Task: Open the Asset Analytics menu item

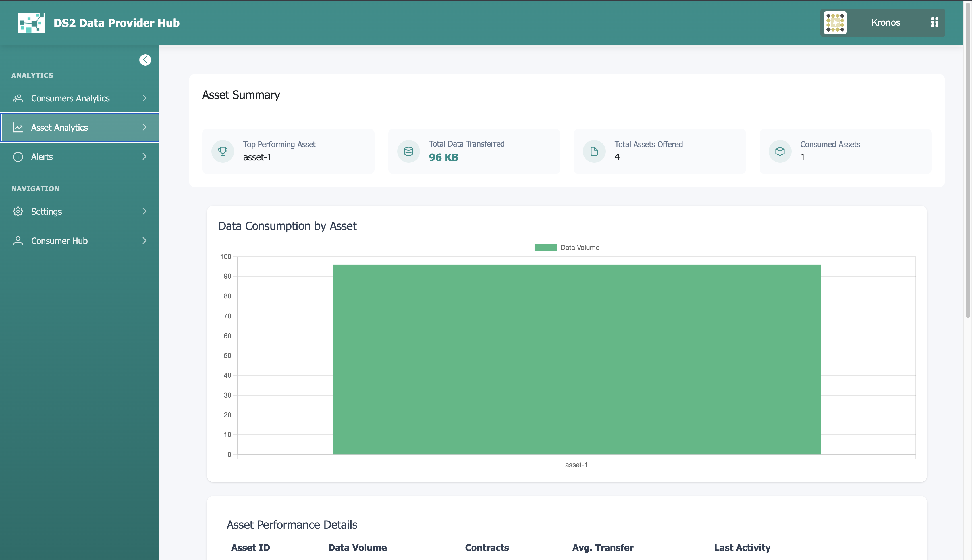Action: coord(59,127)
